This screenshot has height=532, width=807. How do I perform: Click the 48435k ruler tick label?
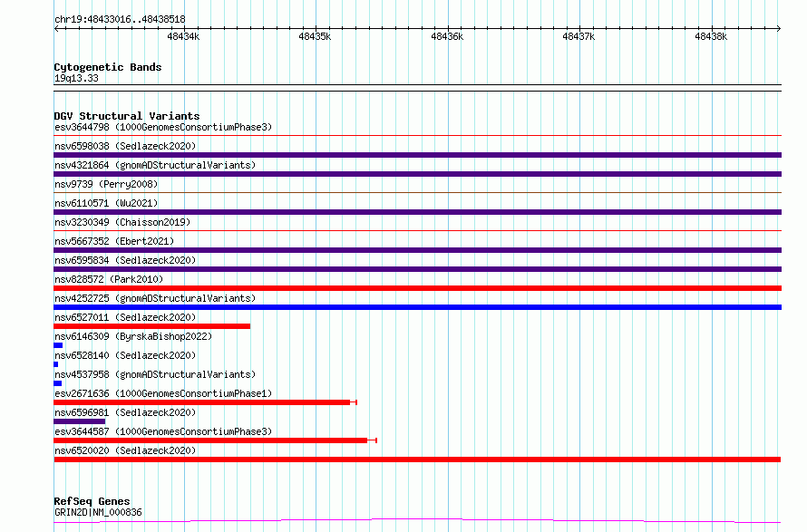click(315, 36)
